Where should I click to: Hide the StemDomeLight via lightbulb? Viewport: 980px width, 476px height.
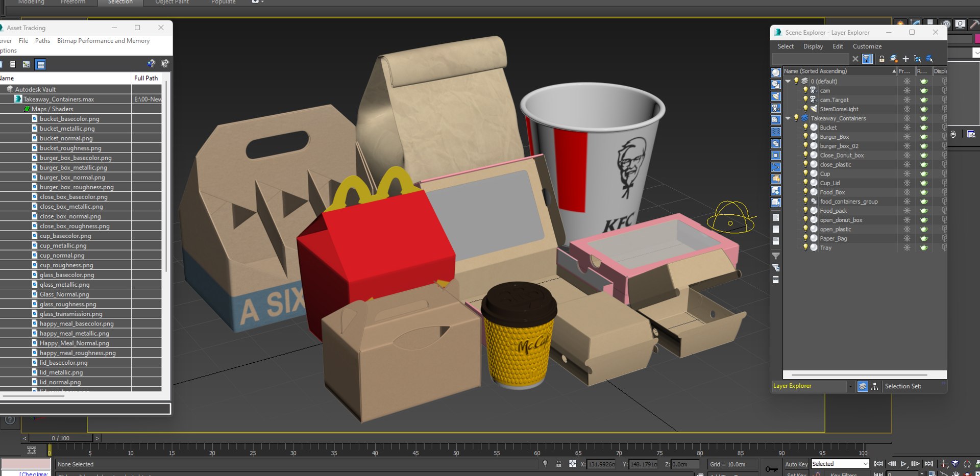[x=806, y=109]
